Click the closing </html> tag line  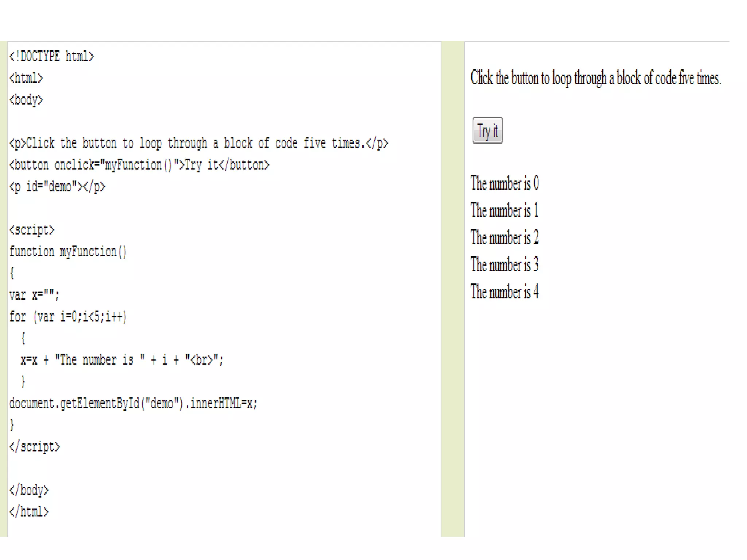pos(29,512)
